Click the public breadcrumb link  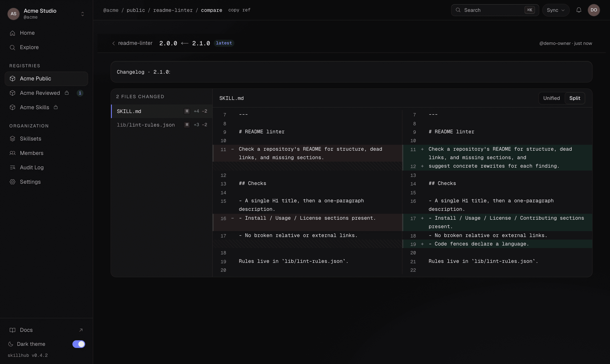click(136, 10)
